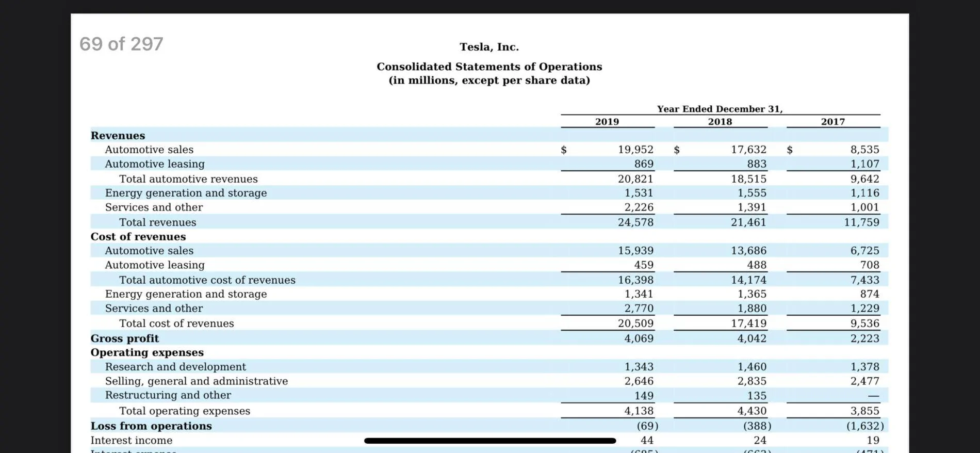Click the "Operating expenses" section heading
980x453 pixels.
[147, 352]
